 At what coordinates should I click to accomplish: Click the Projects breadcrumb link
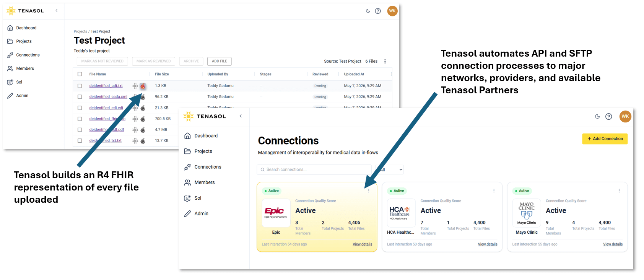click(x=80, y=31)
